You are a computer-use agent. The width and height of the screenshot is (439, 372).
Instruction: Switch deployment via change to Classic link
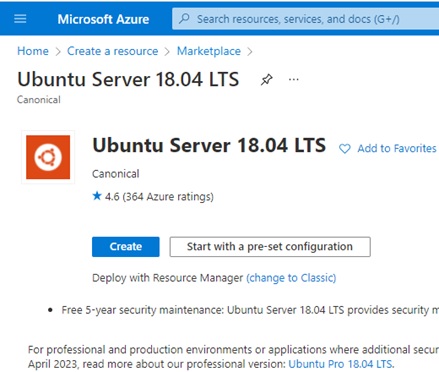(x=291, y=278)
